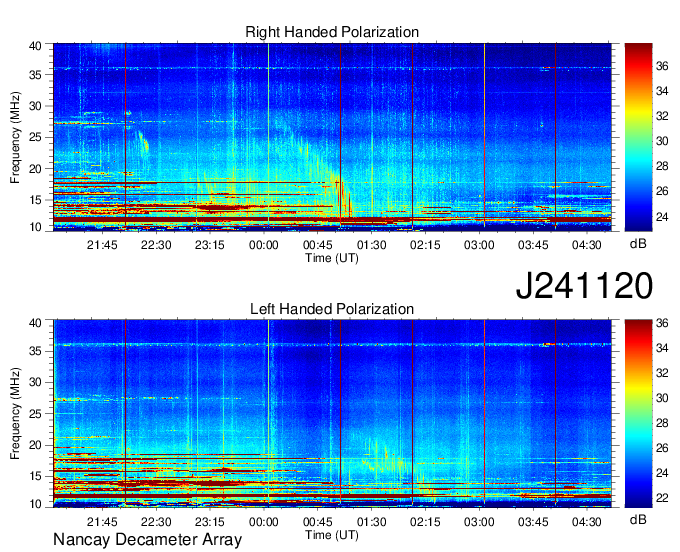
Task: Click the "02:15" time tick of Left Handed plot
Action: 425,521
